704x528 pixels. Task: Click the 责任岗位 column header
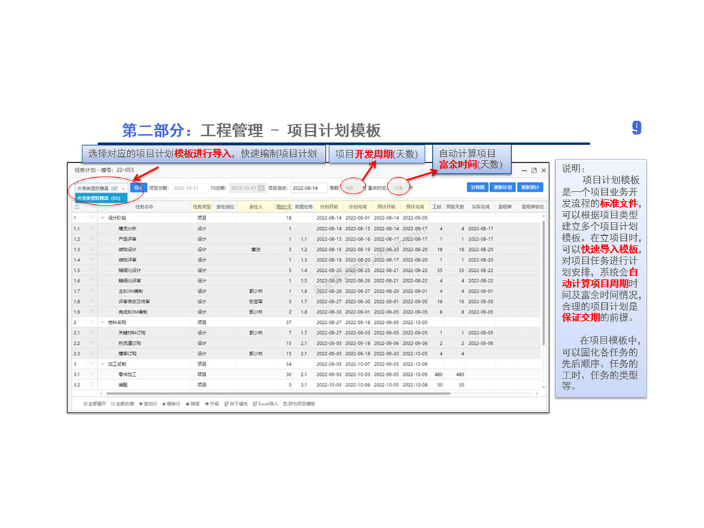coord(225,207)
